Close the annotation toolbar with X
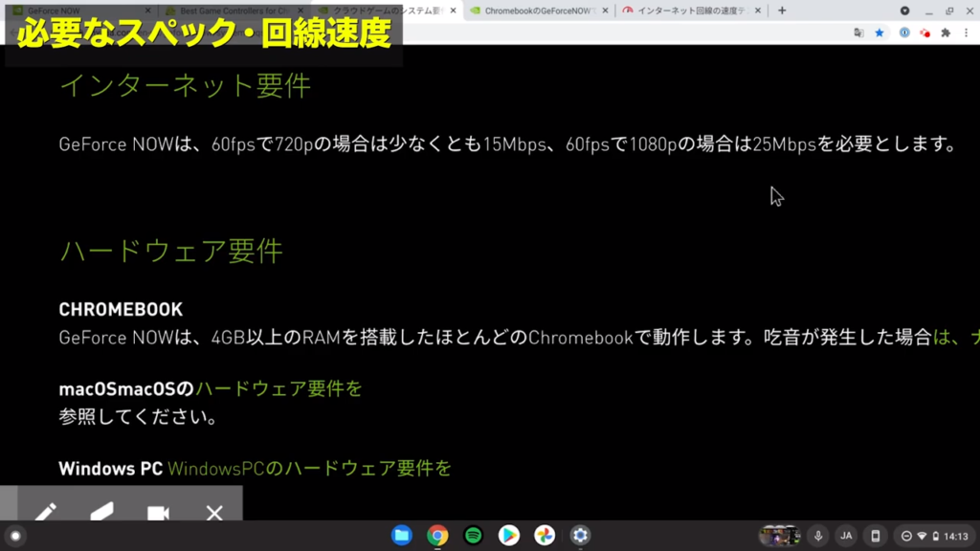The height and width of the screenshot is (551, 980). coord(214,513)
